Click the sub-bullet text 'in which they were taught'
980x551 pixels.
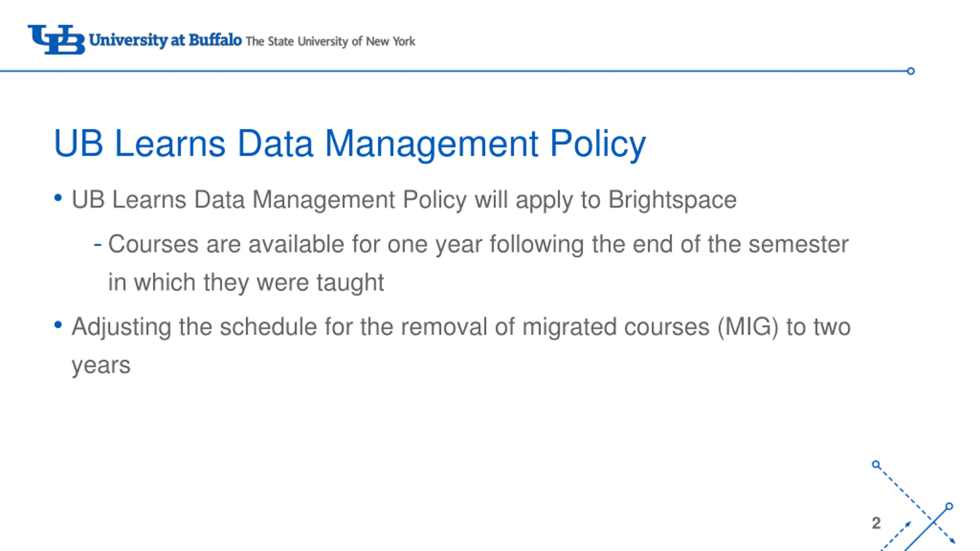click(246, 283)
